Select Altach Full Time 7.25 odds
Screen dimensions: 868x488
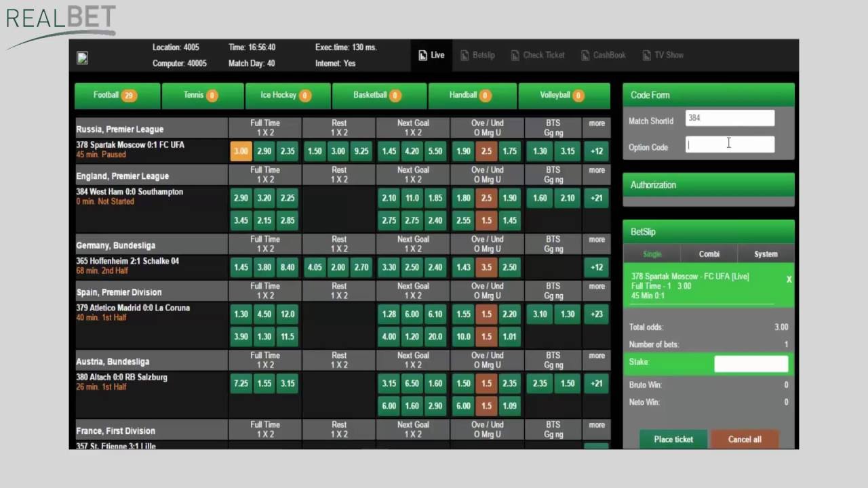(241, 383)
